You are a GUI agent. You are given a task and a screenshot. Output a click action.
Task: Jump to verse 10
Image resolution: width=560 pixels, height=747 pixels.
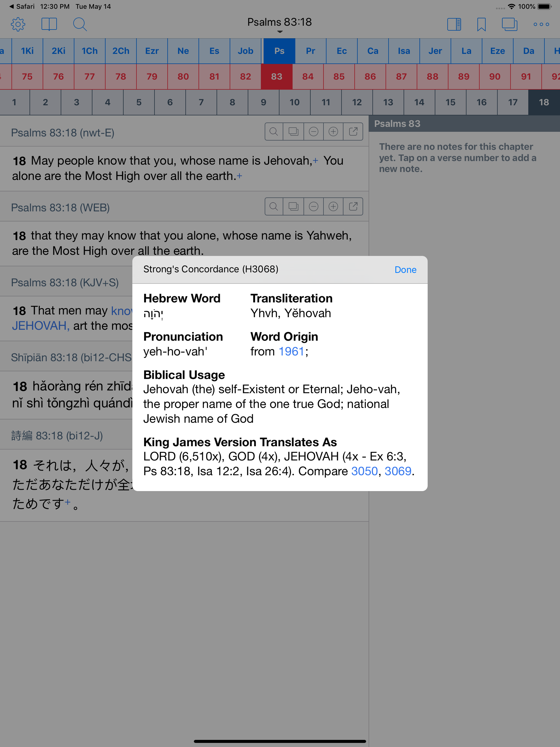[294, 102]
